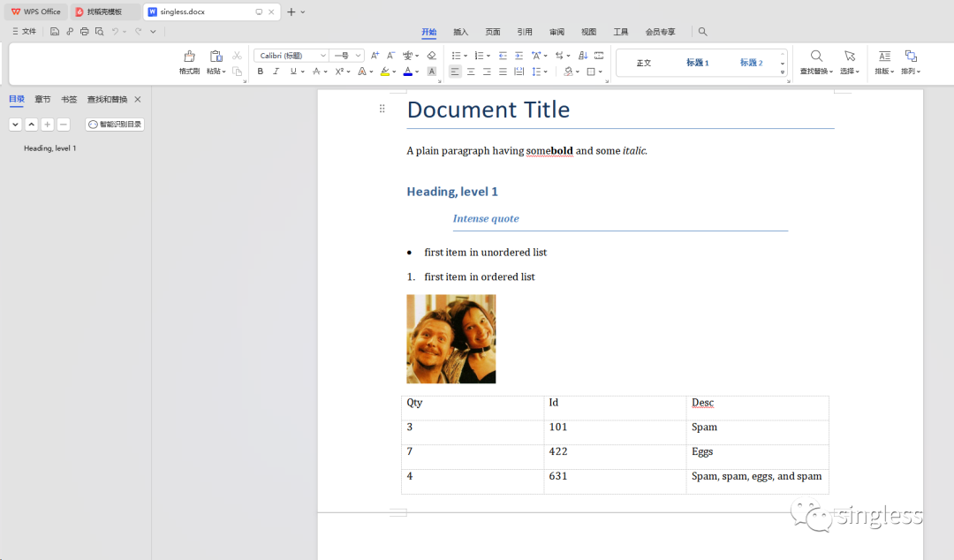Open the Calibri font name dropdown
This screenshot has width=954, height=560.
(323, 56)
